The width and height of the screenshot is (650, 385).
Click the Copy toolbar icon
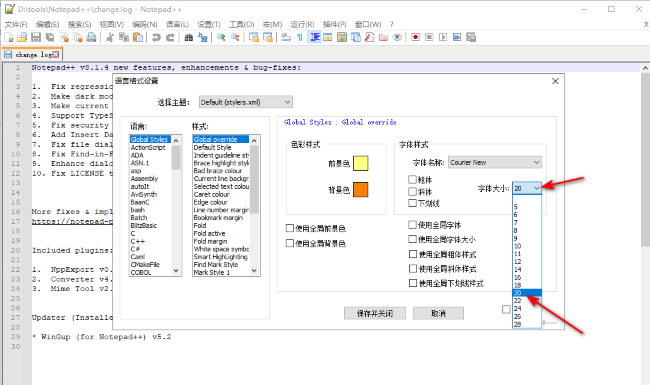click(x=124, y=38)
